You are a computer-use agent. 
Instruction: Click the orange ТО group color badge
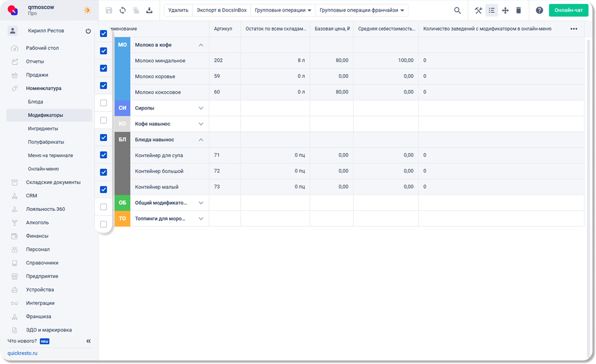[x=122, y=219]
